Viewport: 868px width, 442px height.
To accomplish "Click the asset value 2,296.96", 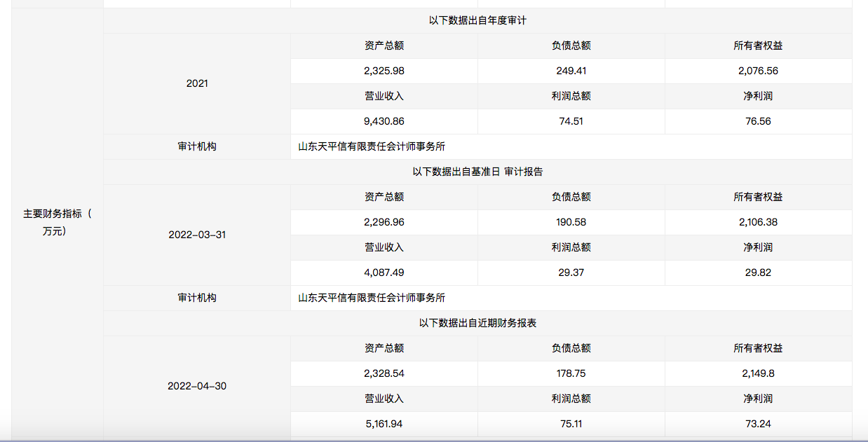I will click(x=384, y=222).
